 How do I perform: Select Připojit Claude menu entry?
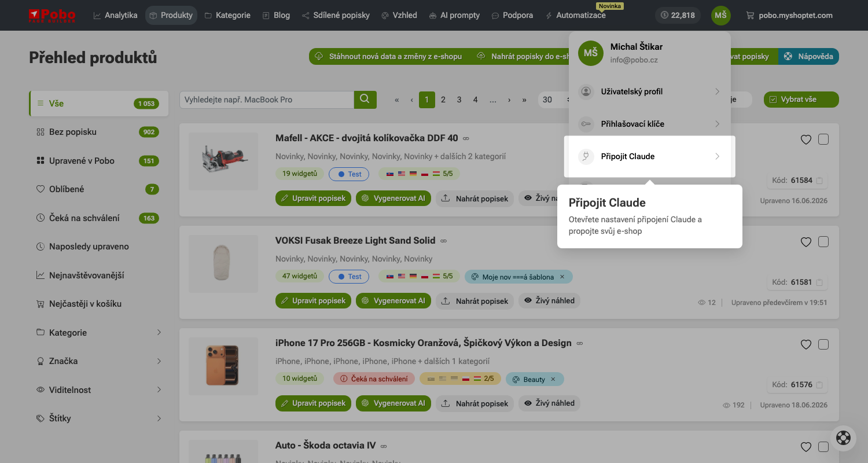pyautogui.click(x=649, y=156)
